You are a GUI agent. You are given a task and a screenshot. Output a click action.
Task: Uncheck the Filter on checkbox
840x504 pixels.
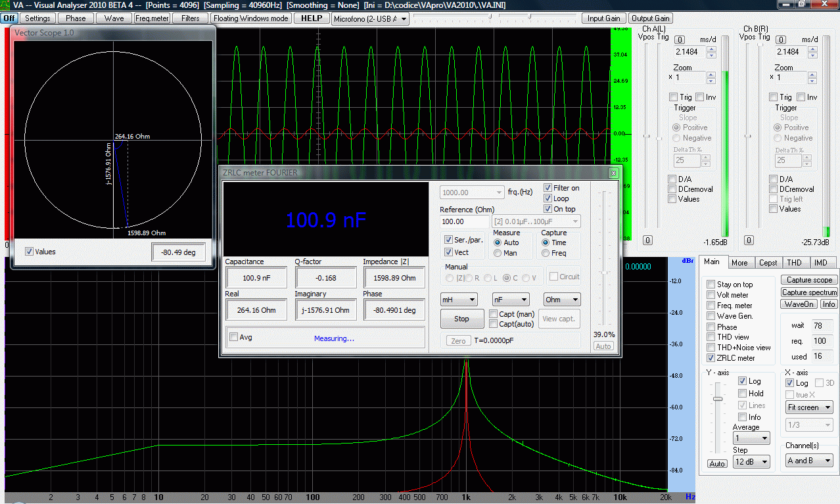548,188
